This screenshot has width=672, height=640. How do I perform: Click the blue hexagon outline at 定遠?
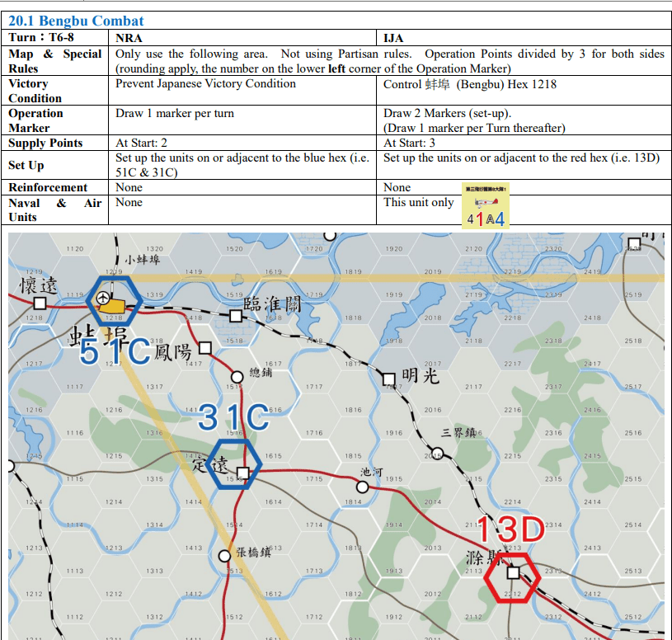click(233, 464)
